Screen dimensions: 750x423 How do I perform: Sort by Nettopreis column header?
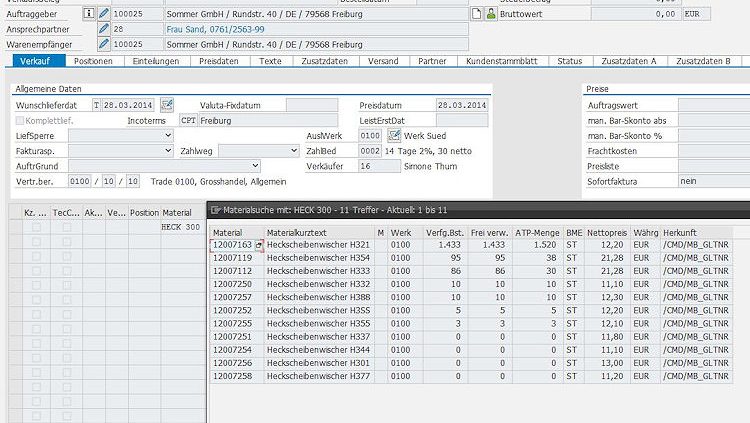[x=607, y=233]
